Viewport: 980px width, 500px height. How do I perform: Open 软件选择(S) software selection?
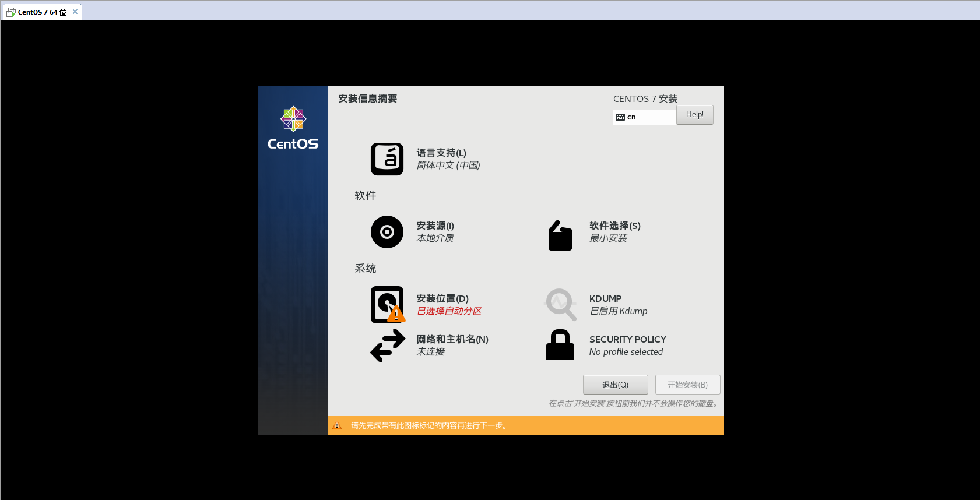615,226
